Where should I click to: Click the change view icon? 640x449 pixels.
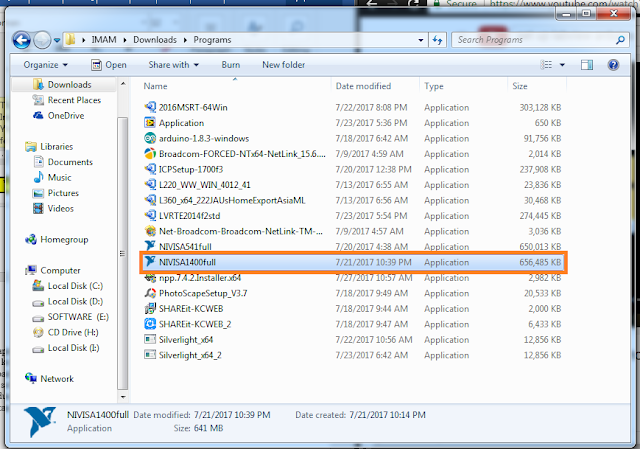[x=546, y=65]
